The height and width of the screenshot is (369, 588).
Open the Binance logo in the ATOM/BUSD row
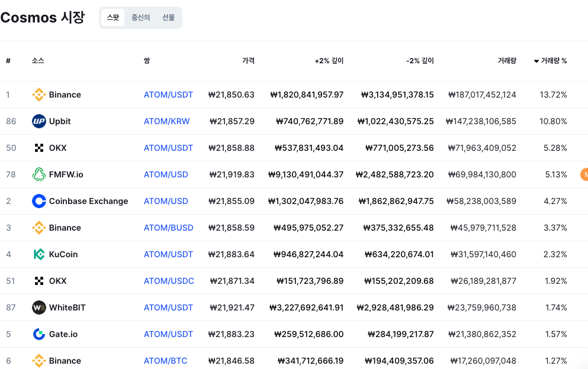click(x=39, y=228)
